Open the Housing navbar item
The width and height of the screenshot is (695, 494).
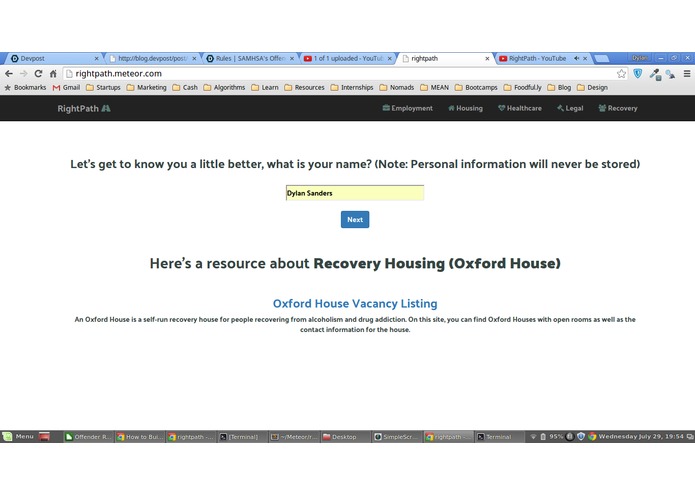(x=465, y=108)
